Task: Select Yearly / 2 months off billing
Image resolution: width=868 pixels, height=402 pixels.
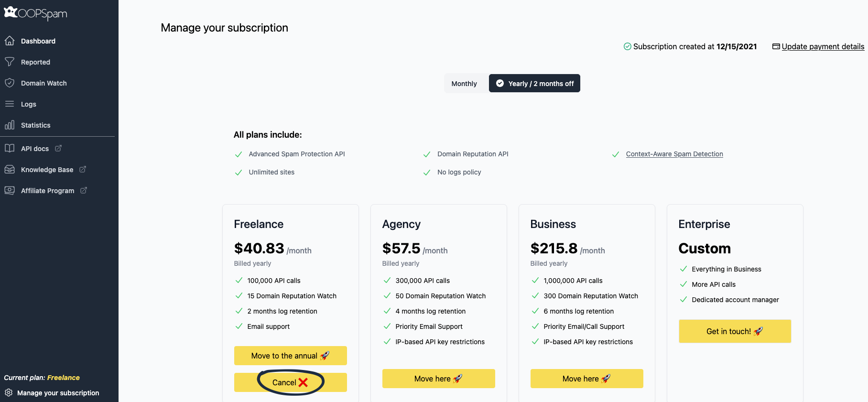Action: 534,83
